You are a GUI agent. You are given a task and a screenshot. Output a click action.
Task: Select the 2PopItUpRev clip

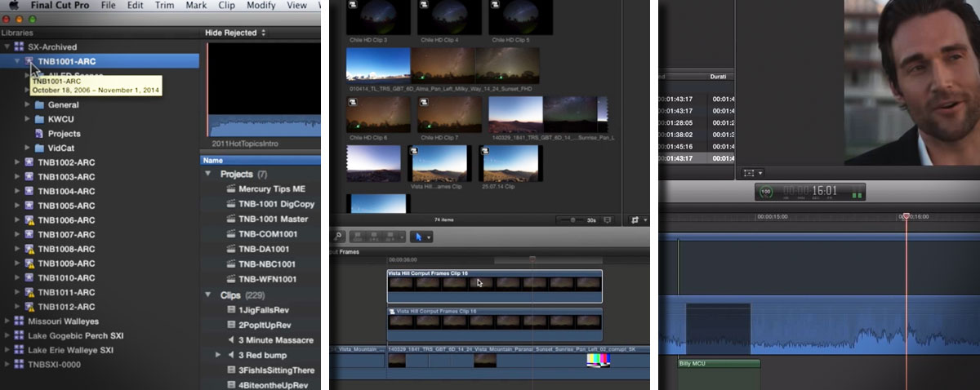[x=264, y=325]
